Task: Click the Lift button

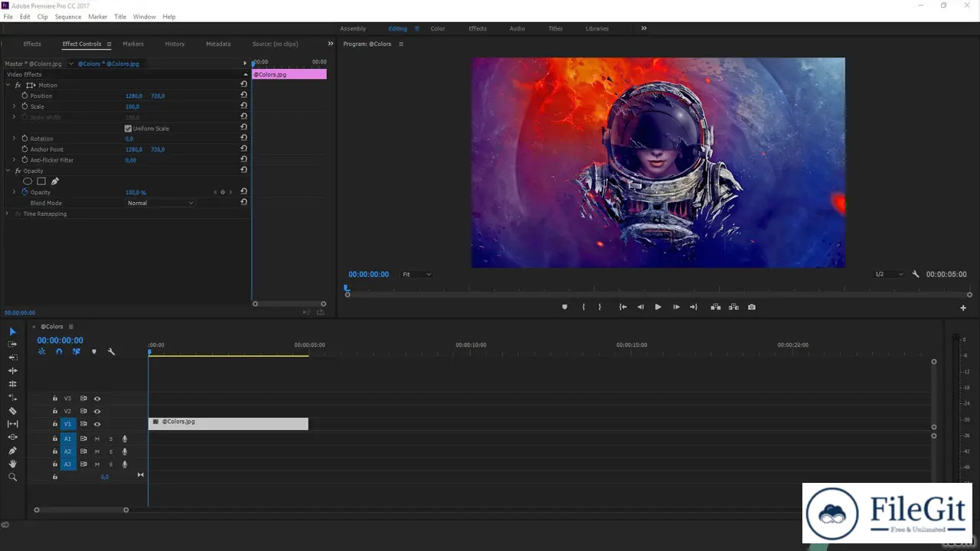Action: pyautogui.click(x=715, y=307)
